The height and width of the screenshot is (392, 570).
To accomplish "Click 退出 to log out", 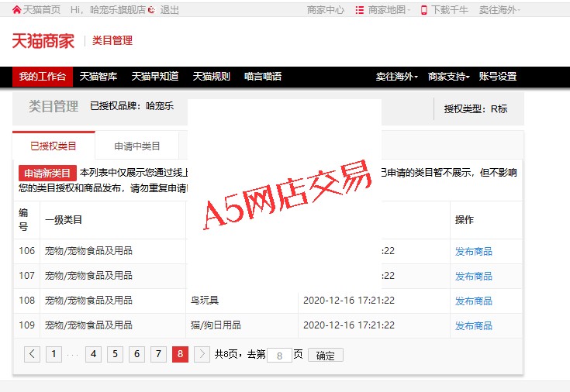I will click(x=169, y=10).
